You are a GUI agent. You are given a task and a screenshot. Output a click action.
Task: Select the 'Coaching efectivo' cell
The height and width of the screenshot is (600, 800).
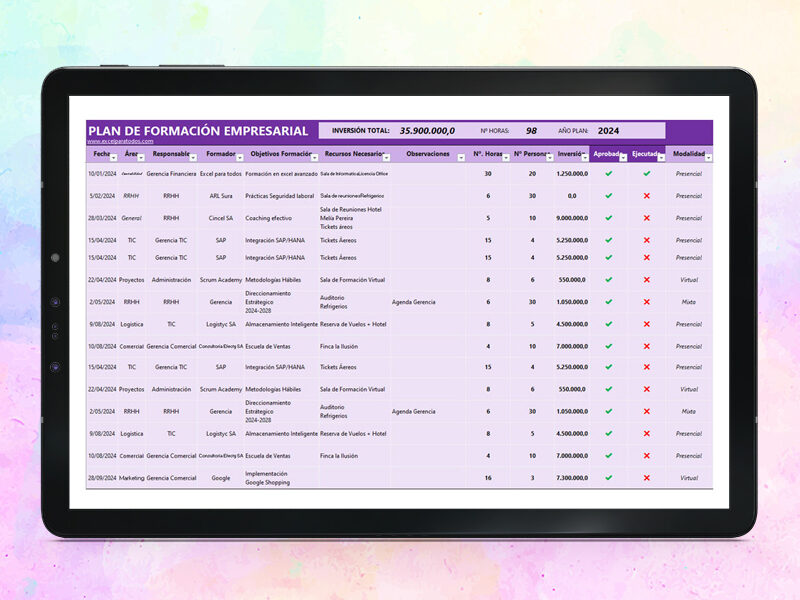click(x=268, y=218)
